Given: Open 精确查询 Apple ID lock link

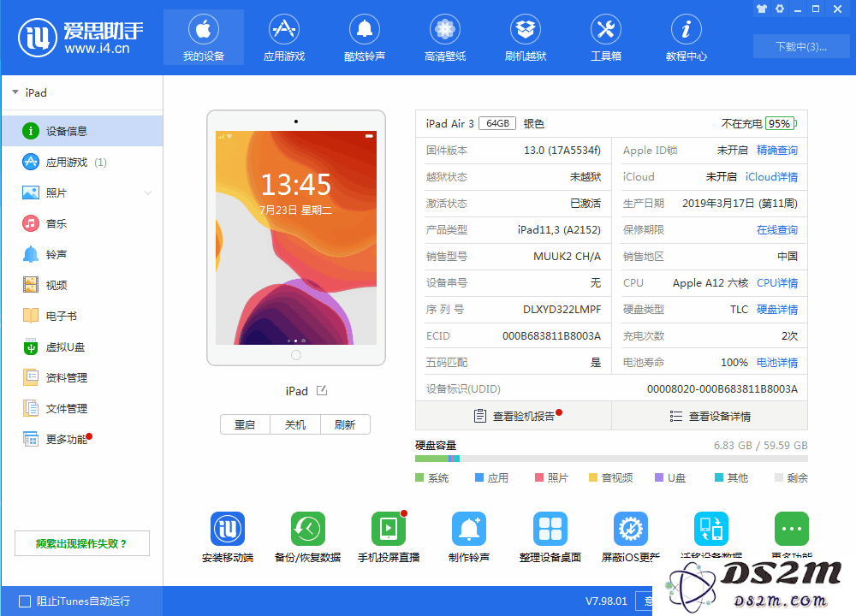Looking at the screenshot, I should click(x=777, y=150).
